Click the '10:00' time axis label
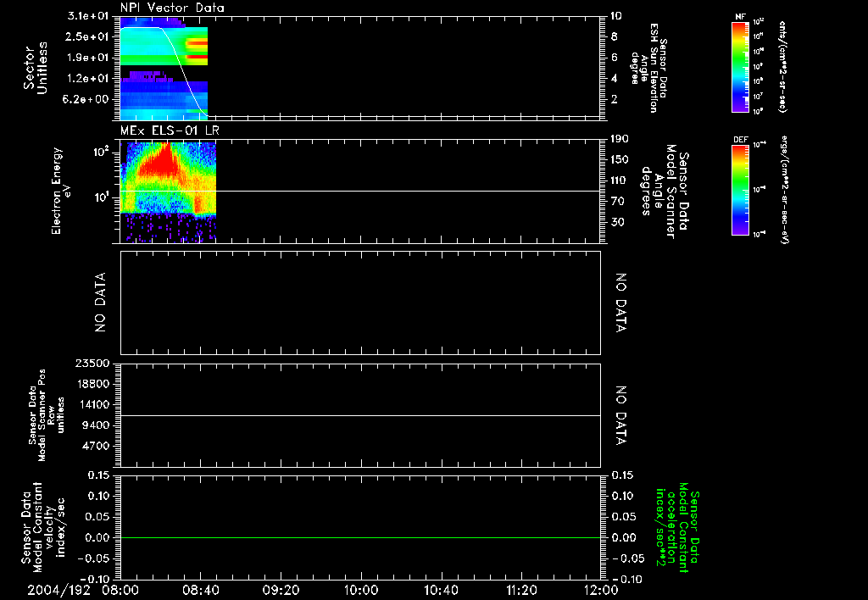This screenshot has height=600, width=868. [x=361, y=590]
